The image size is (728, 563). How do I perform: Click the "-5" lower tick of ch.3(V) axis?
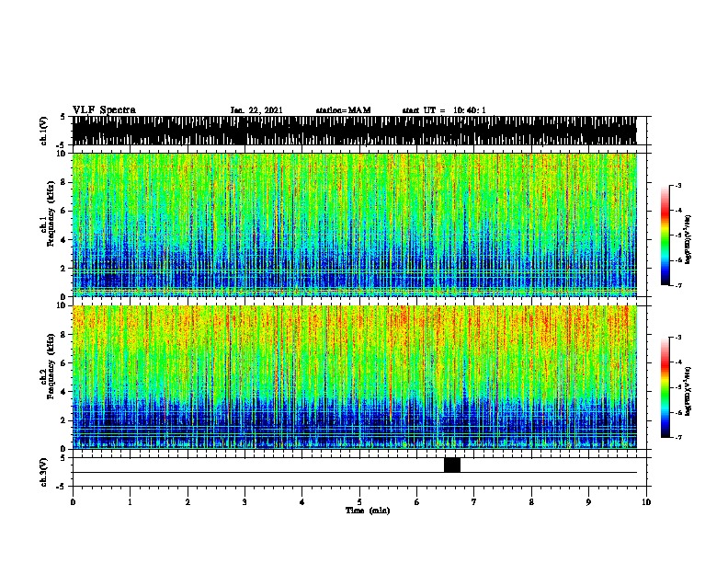tap(63, 487)
